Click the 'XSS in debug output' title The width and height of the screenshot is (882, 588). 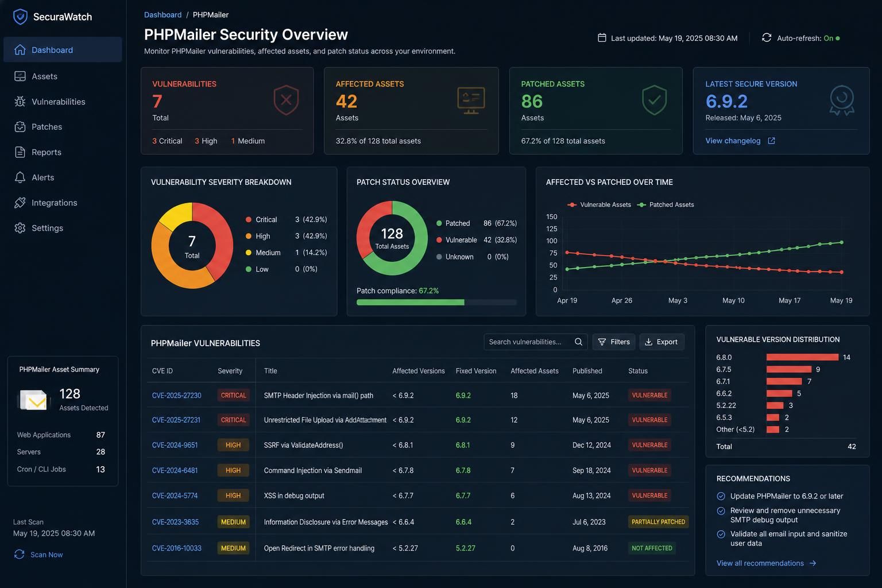pos(293,496)
